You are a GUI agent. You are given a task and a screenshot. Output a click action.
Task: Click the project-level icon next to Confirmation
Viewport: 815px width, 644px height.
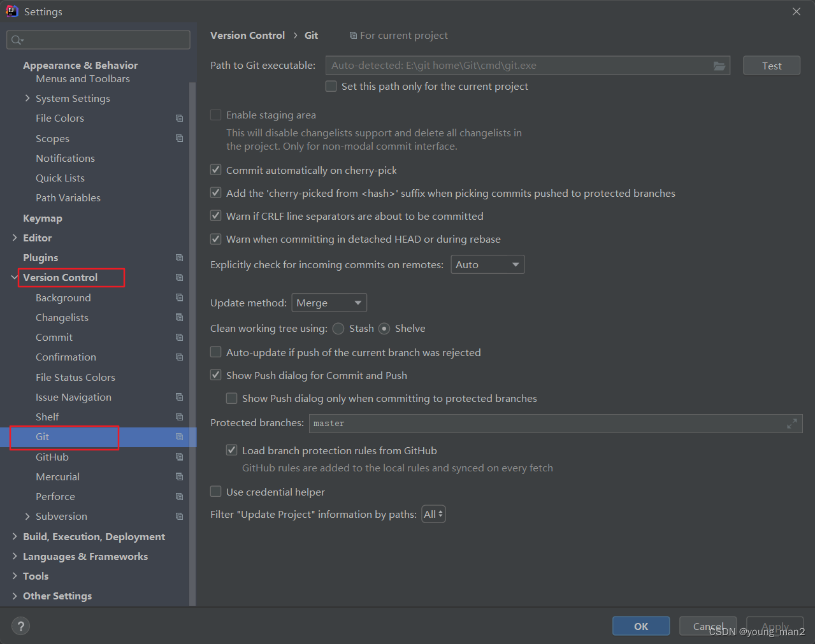(x=180, y=357)
